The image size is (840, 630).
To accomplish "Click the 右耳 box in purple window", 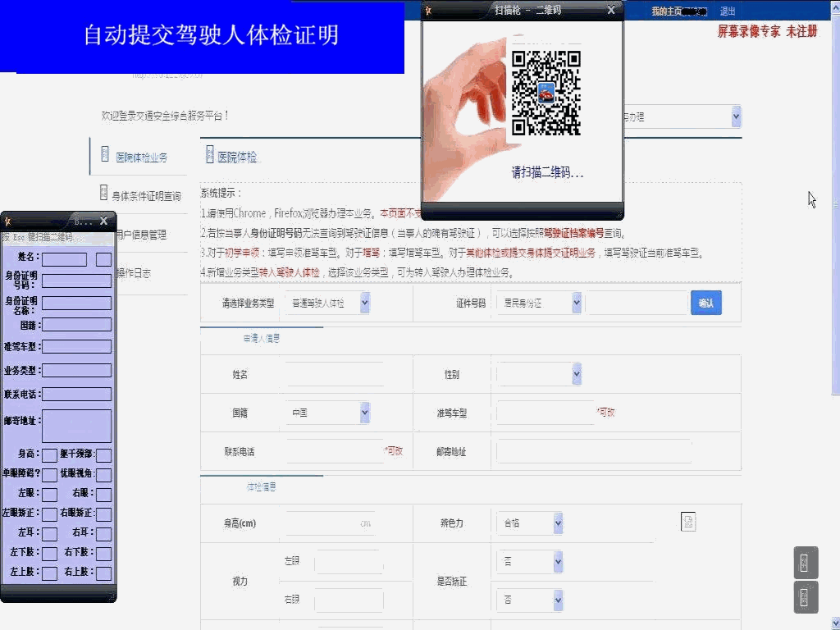I will pyautogui.click(x=104, y=533).
